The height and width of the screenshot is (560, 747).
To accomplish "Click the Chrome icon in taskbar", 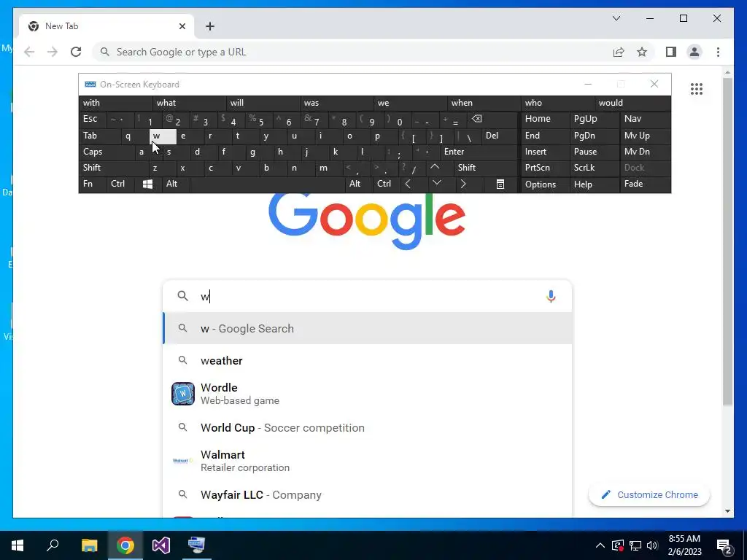I will tap(125, 545).
